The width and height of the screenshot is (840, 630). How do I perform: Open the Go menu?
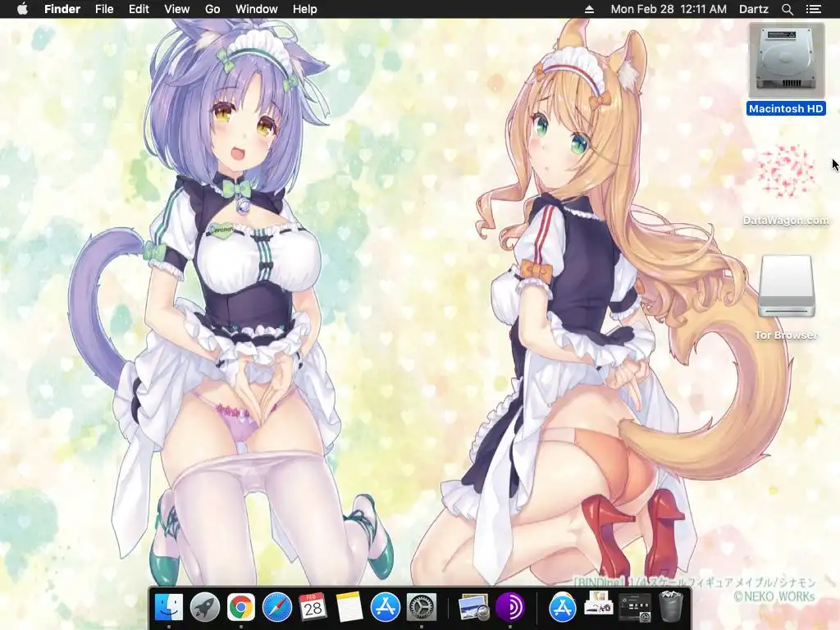tap(212, 9)
